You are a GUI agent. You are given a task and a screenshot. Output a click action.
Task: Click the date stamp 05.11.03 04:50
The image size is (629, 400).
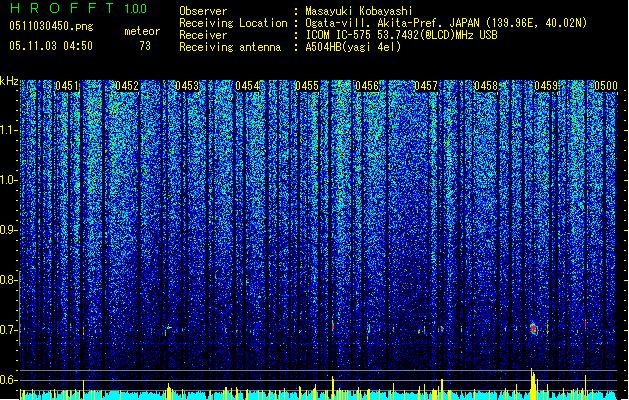pyautogui.click(x=51, y=46)
